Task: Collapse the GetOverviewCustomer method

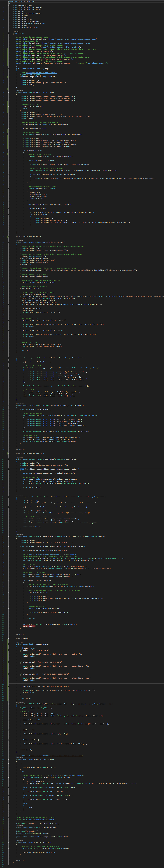Action: click(x=8, y=497)
